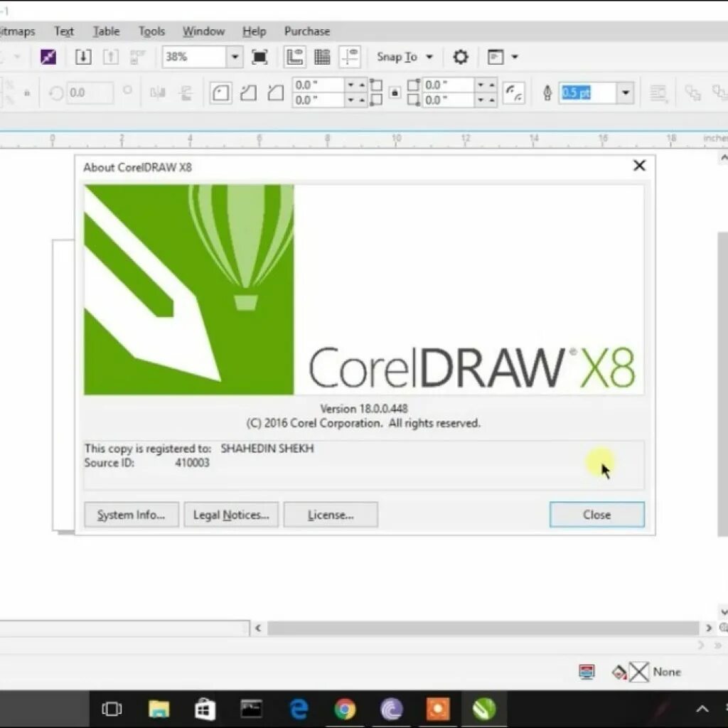Image resolution: width=728 pixels, height=728 pixels.
Task: Open the Help menu
Action: pyautogui.click(x=254, y=31)
